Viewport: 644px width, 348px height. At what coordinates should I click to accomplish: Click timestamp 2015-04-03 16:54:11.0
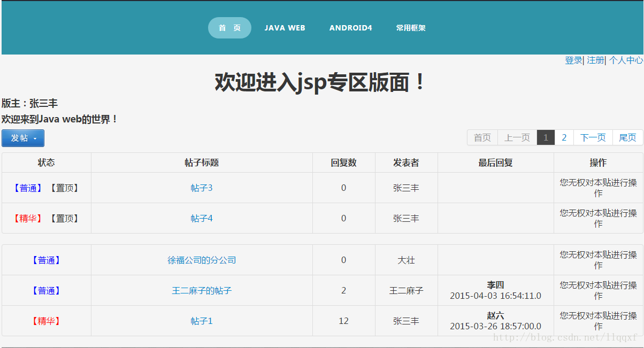(x=495, y=296)
